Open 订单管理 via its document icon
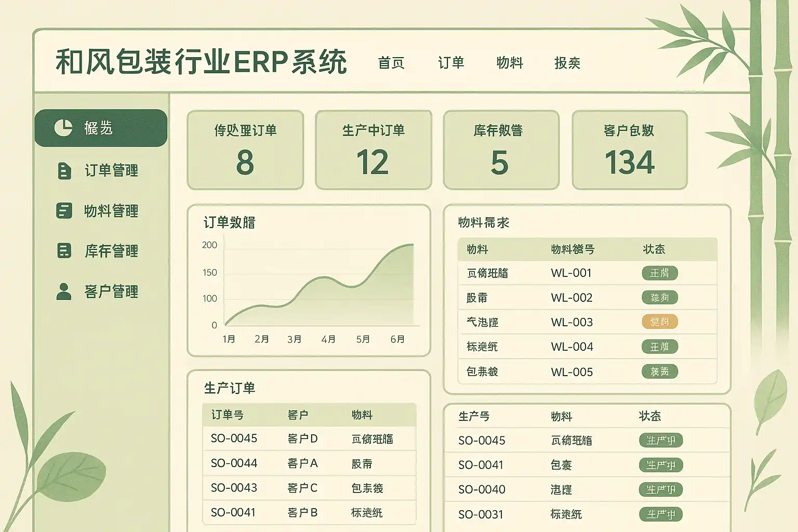Screen dimensions: 798x532 tap(64, 170)
